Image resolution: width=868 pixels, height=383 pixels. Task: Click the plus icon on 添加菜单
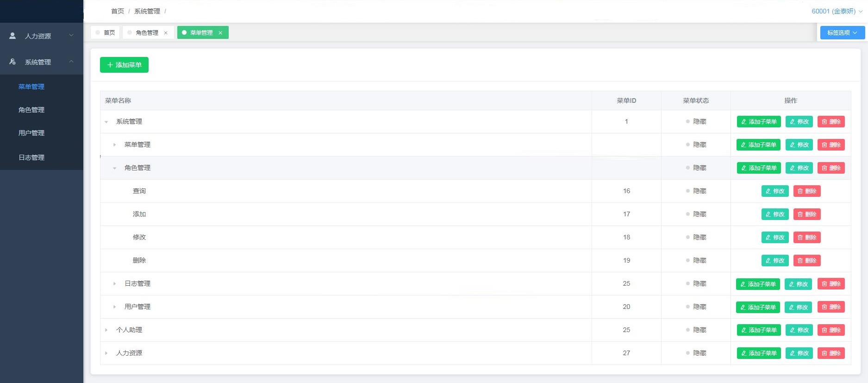[110, 65]
